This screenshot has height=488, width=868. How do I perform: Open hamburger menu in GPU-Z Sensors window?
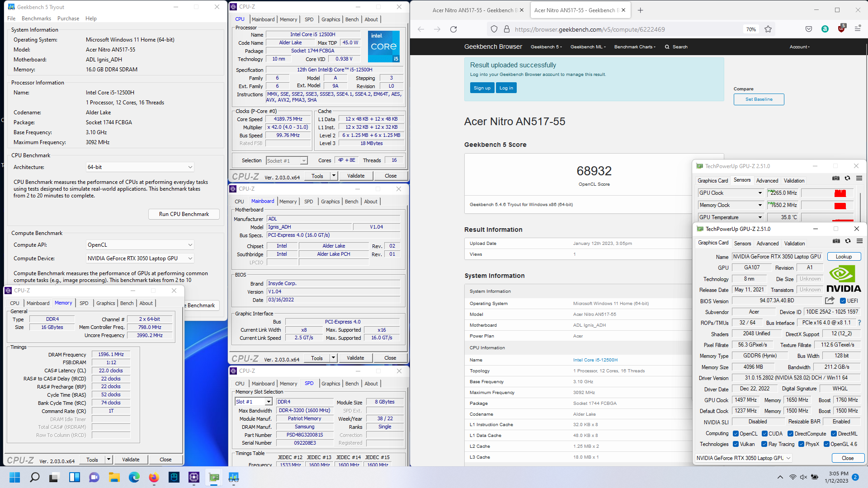tap(859, 178)
